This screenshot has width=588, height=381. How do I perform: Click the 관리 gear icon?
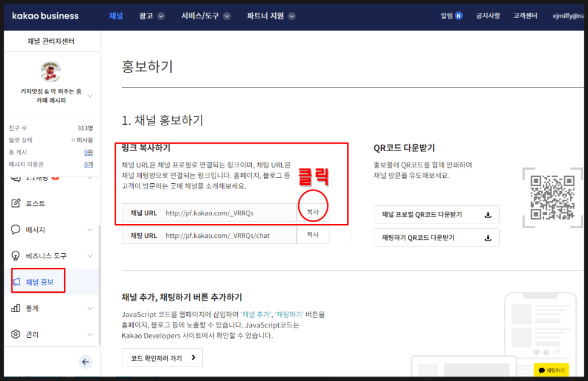[x=16, y=334]
